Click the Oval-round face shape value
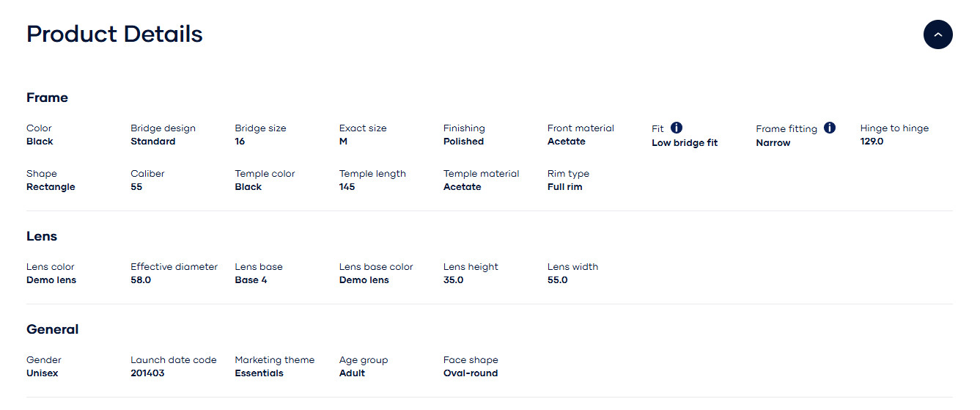The height and width of the screenshot is (410, 980). [x=471, y=373]
